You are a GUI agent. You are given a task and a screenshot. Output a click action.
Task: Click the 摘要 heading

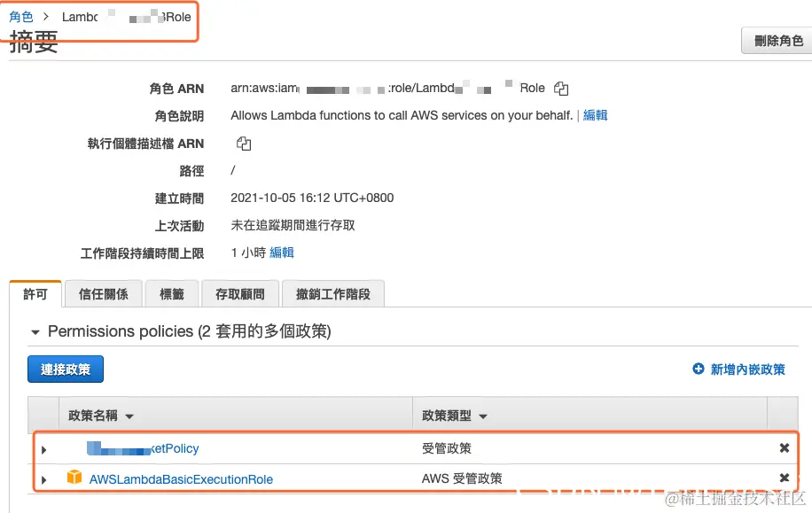(34, 42)
